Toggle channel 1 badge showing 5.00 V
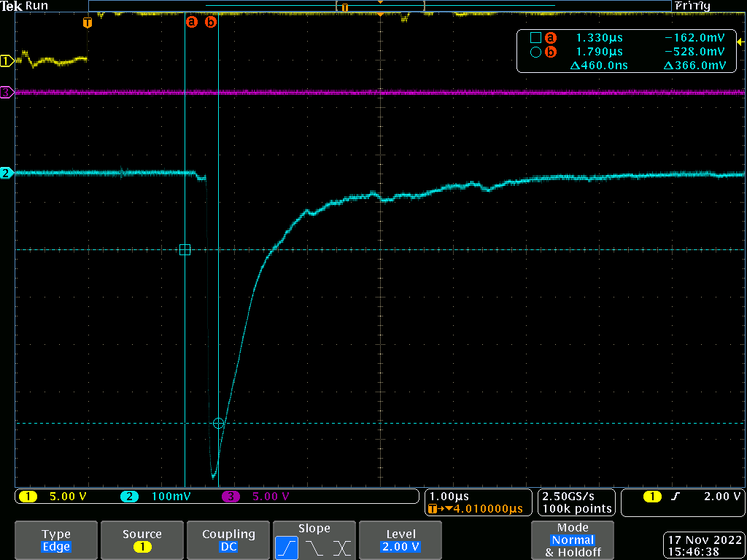The image size is (747, 560). click(28, 497)
